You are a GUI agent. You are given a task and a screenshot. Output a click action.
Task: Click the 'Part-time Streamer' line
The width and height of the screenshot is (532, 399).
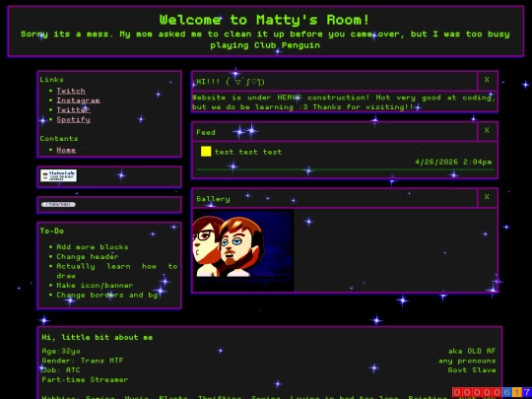click(x=85, y=379)
